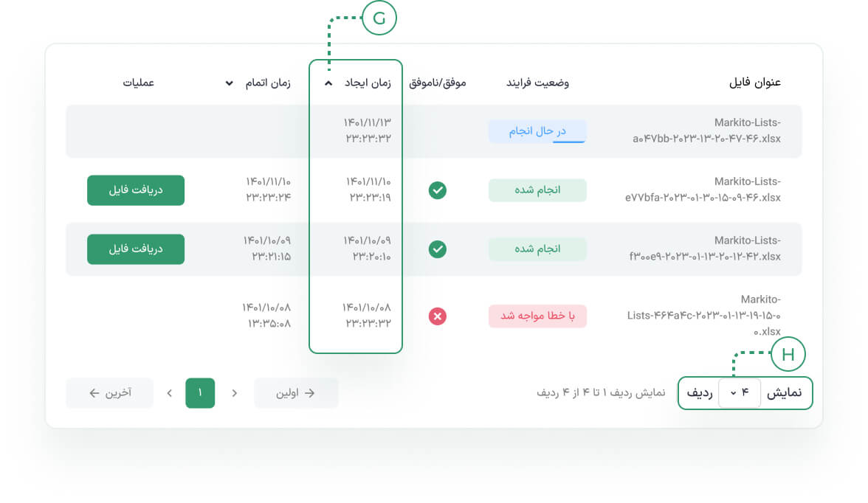Click با خطا مواجه شد status badge
Image resolution: width=868 pixels, height=503 pixels.
click(x=537, y=316)
